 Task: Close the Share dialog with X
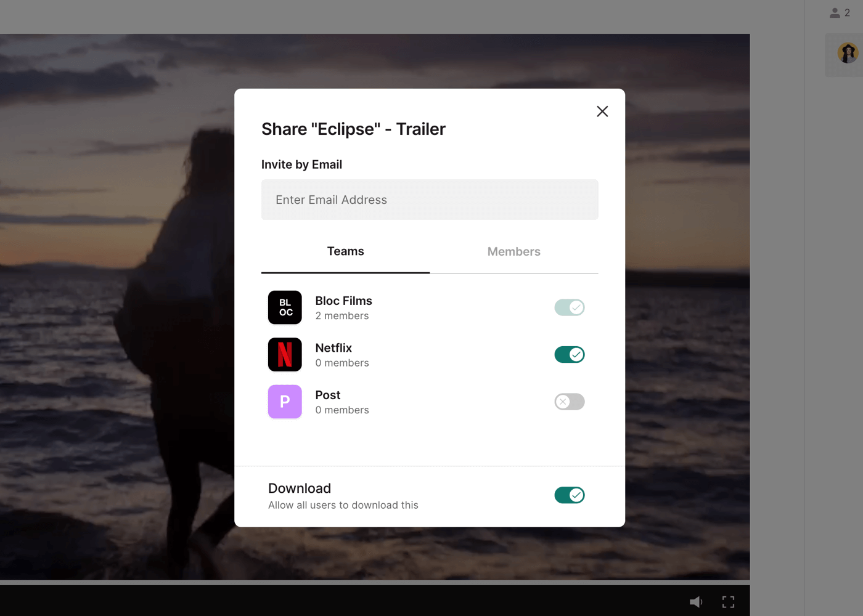(x=602, y=111)
